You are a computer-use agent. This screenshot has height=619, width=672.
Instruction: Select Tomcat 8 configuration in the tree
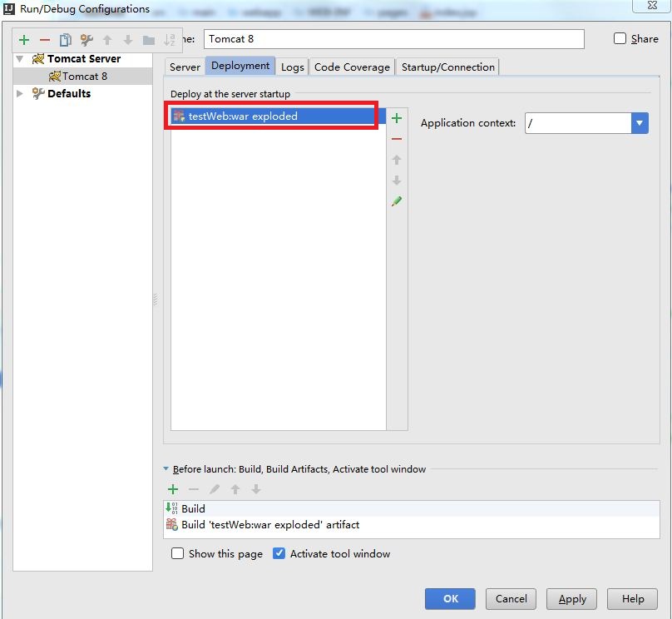click(82, 77)
